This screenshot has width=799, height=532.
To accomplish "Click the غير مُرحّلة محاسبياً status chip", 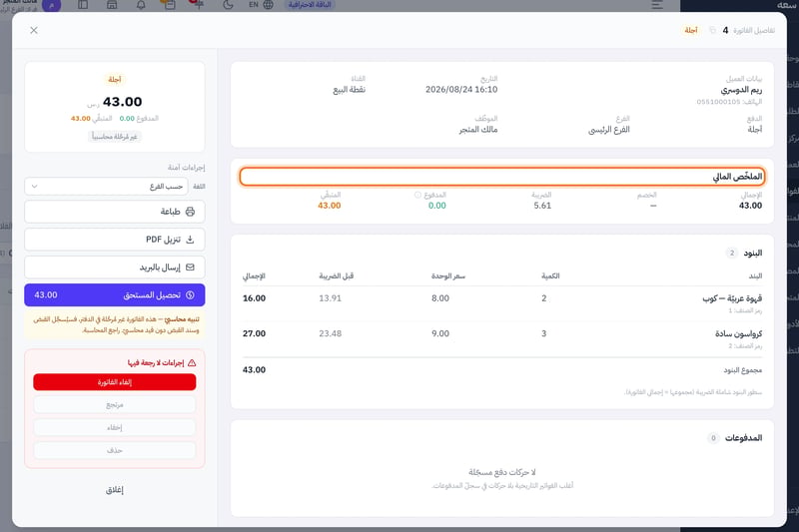I will (115, 137).
